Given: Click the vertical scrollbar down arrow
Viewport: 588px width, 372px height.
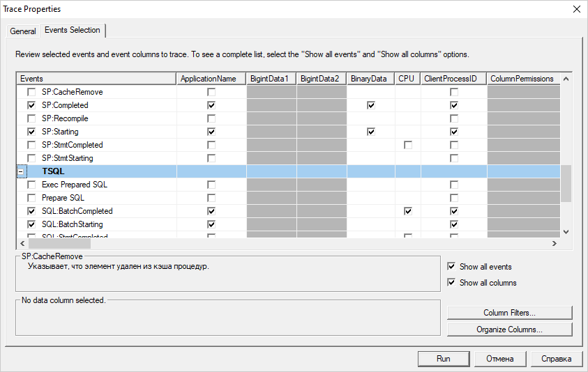Looking at the screenshot, I should 566,232.
